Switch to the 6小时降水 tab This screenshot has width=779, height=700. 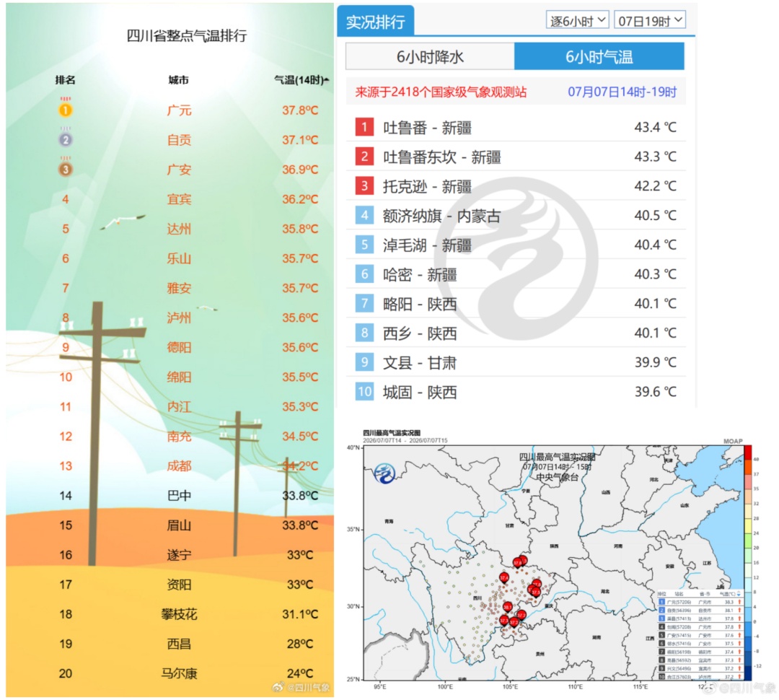click(430, 57)
